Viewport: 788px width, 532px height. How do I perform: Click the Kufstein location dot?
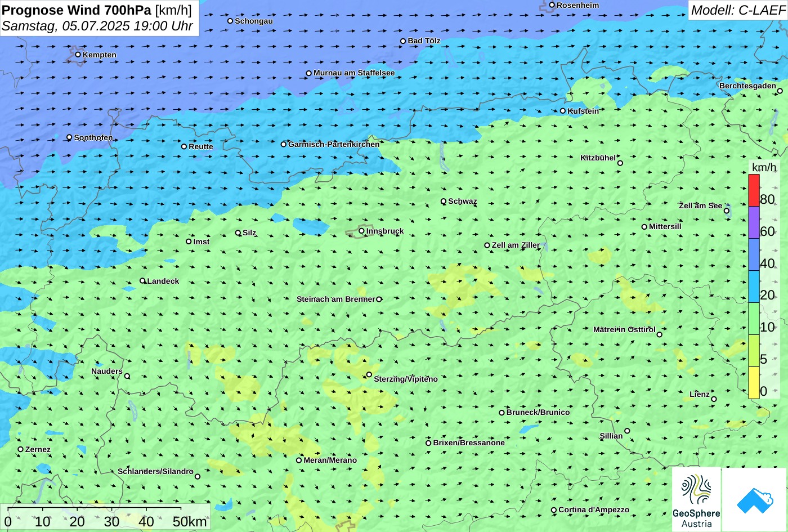563,111
